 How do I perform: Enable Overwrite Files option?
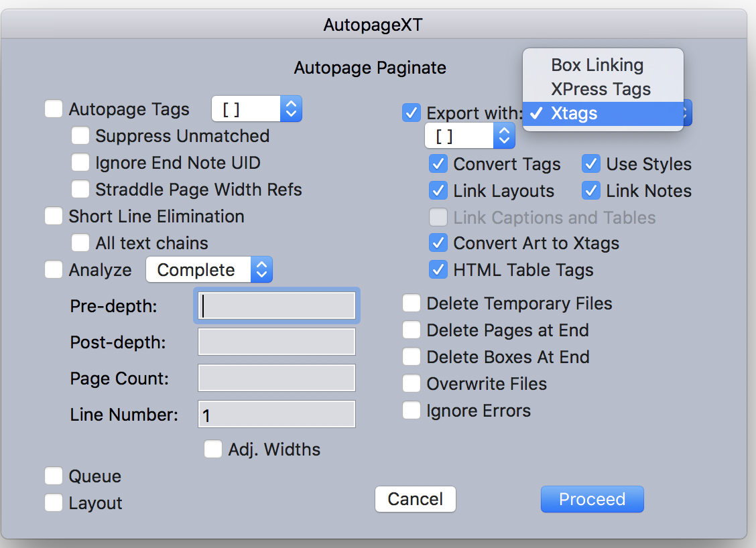pos(412,384)
